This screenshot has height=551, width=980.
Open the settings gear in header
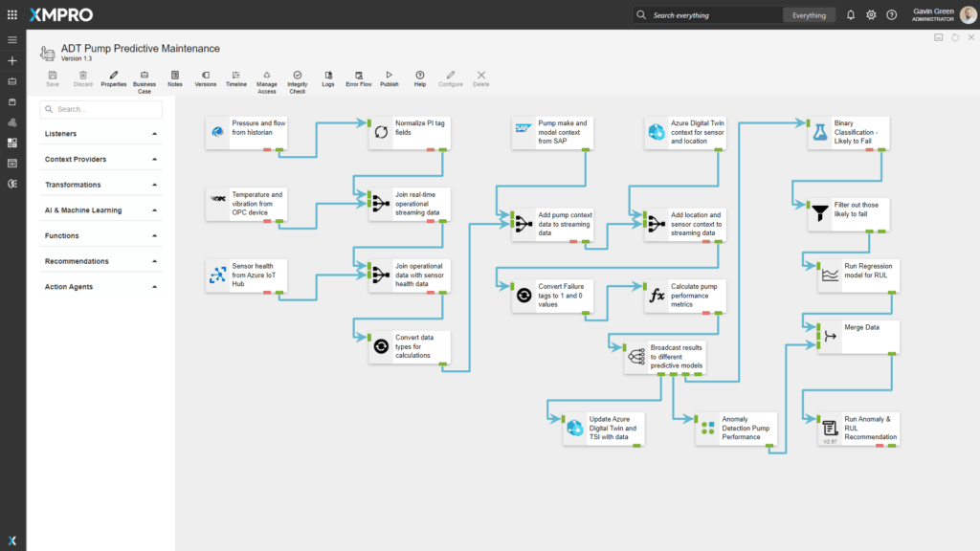[871, 15]
